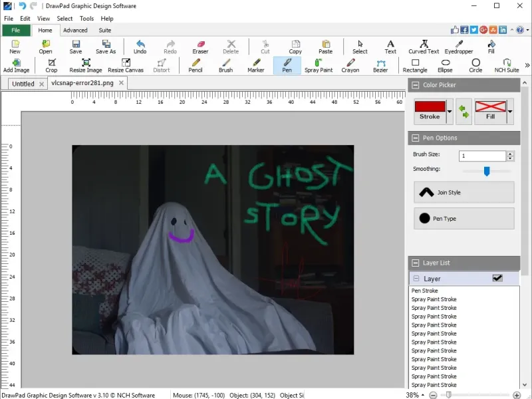Image resolution: width=532 pixels, height=399 pixels.
Task: Choose the Bezier tool
Action: pos(380,65)
